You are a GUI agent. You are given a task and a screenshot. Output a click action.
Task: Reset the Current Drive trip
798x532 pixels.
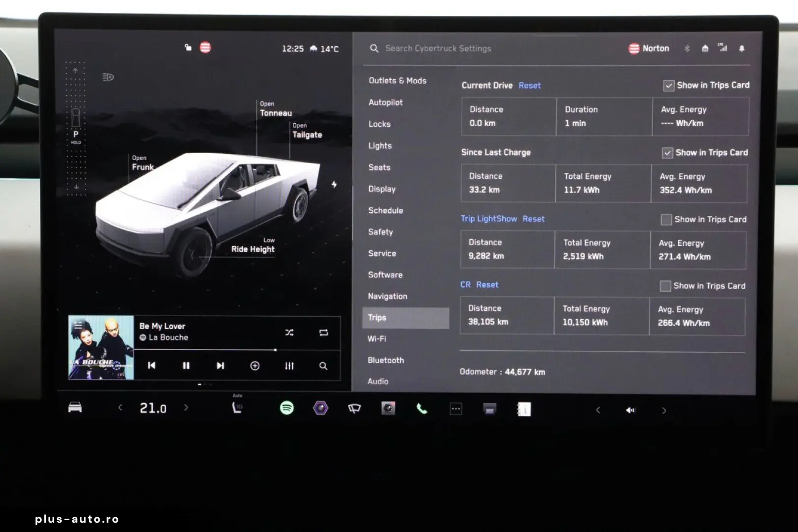(x=529, y=86)
